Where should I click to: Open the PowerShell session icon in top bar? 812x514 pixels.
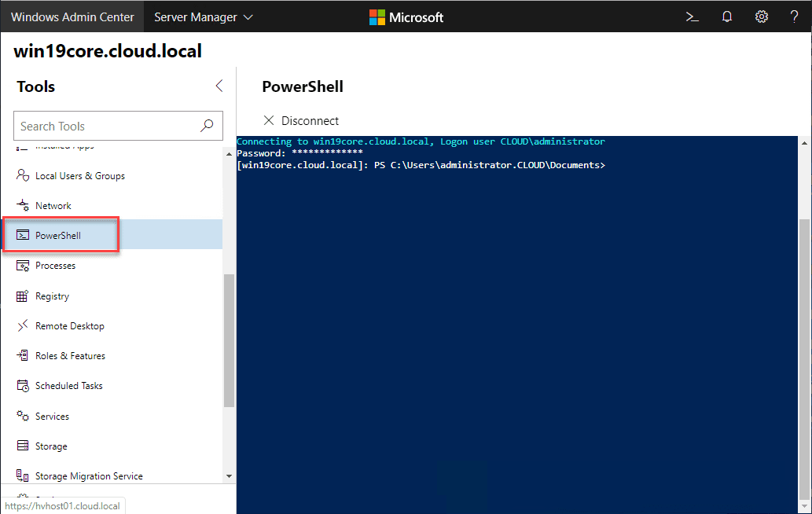[x=692, y=17]
